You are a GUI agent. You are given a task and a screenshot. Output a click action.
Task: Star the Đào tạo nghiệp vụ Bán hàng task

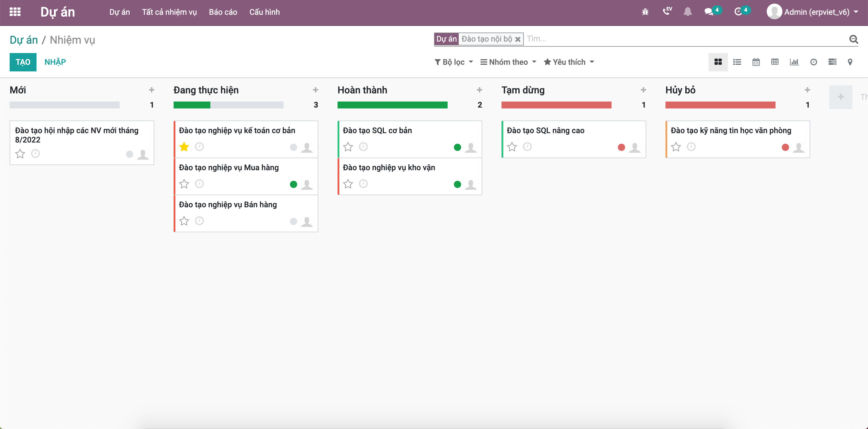coord(184,221)
